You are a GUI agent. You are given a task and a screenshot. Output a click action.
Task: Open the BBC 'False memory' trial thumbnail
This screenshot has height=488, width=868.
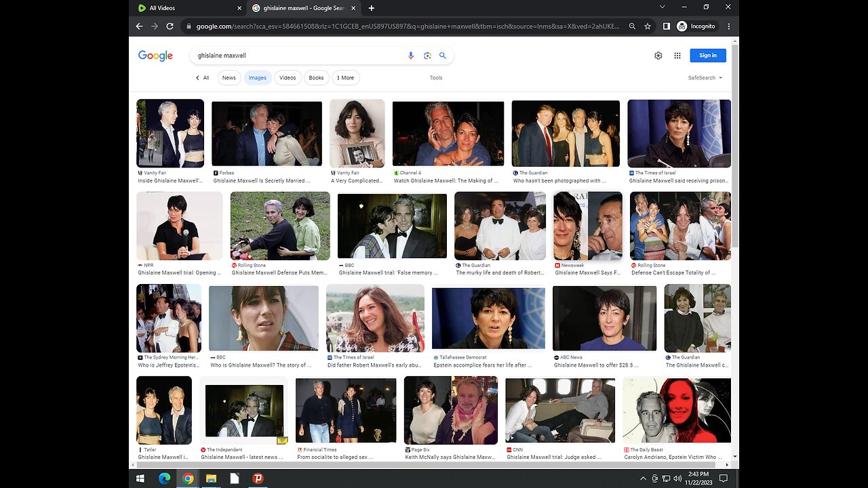(x=392, y=226)
